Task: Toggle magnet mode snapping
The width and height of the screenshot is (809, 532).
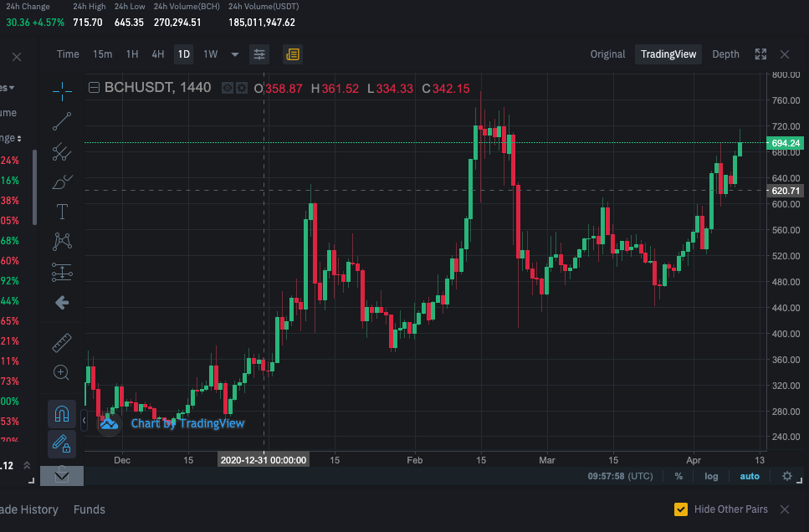Action: (62, 414)
